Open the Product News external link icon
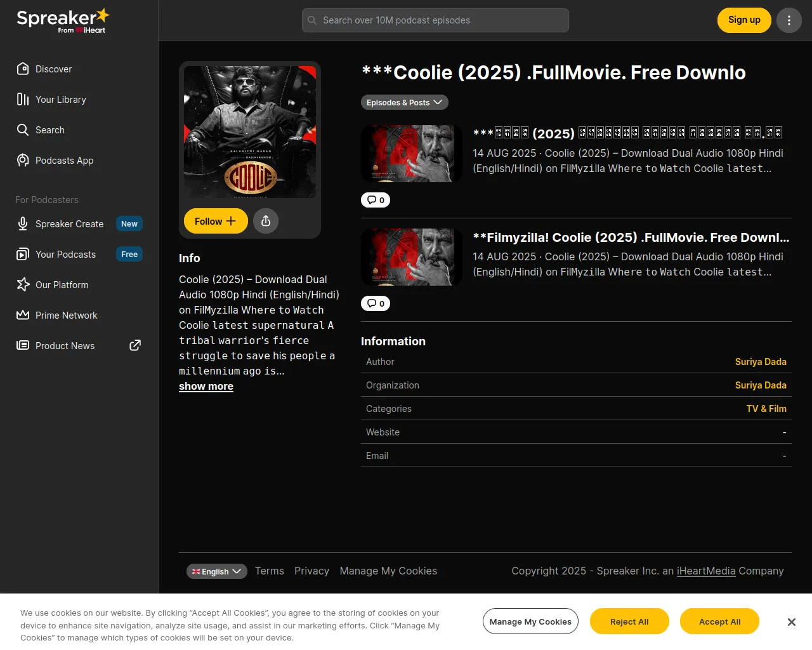This screenshot has width=812, height=650. click(x=135, y=345)
